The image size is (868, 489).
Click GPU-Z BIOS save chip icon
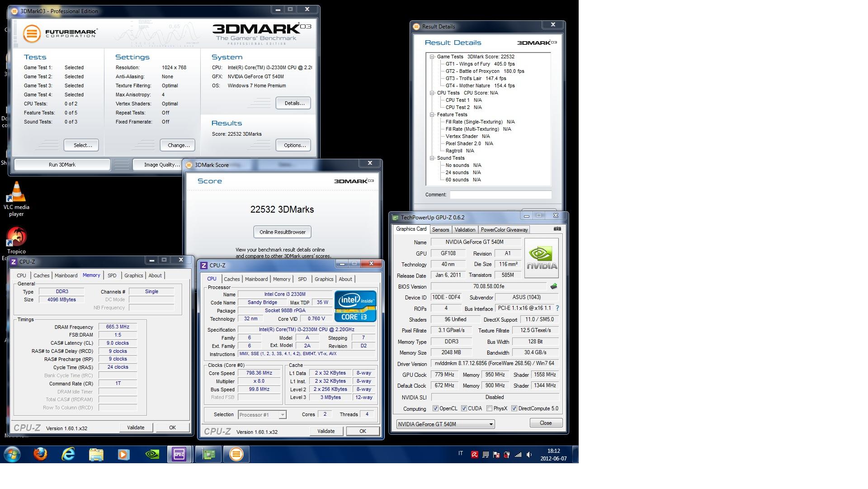point(553,286)
